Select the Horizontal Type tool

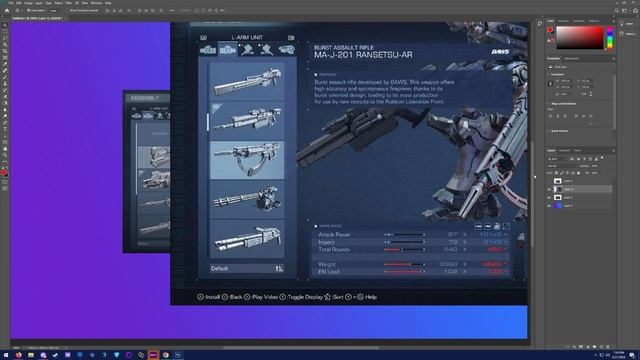pyautogui.click(x=4, y=129)
